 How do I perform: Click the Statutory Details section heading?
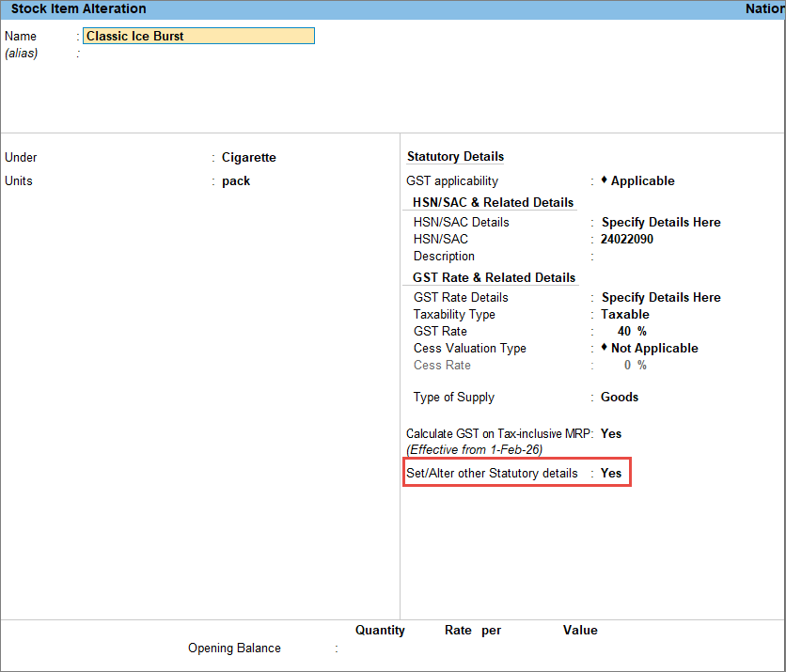pos(455,157)
